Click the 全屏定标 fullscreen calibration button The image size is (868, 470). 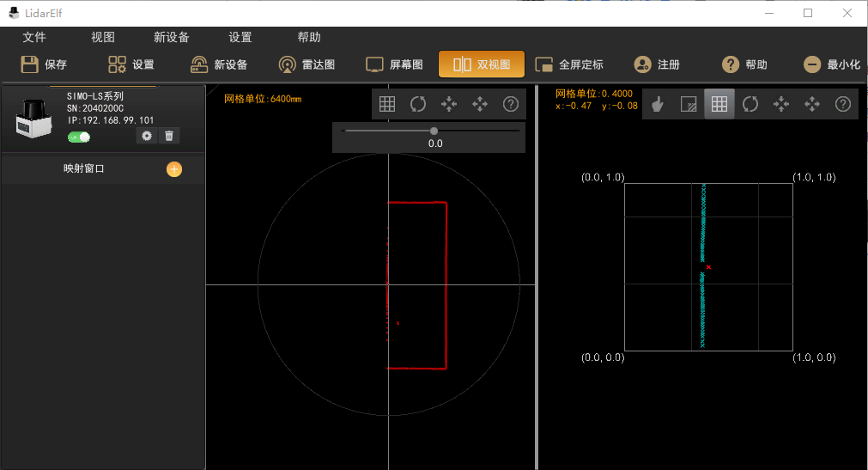point(569,64)
